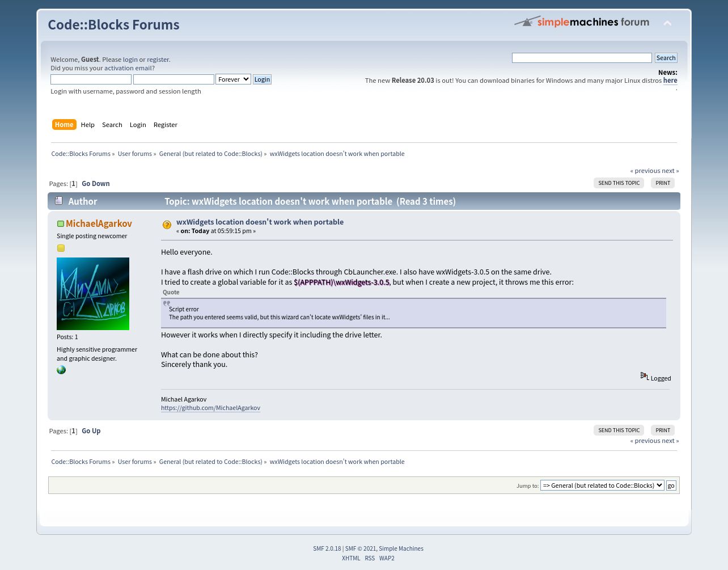Click the bottom PRINT button
The image size is (728, 570).
663,430
